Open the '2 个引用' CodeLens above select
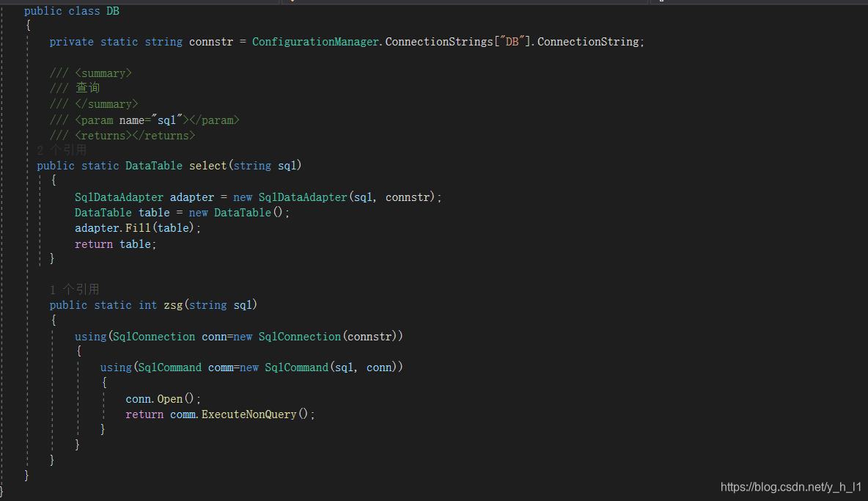Image resolution: width=868 pixels, height=501 pixels. click(62, 150)
